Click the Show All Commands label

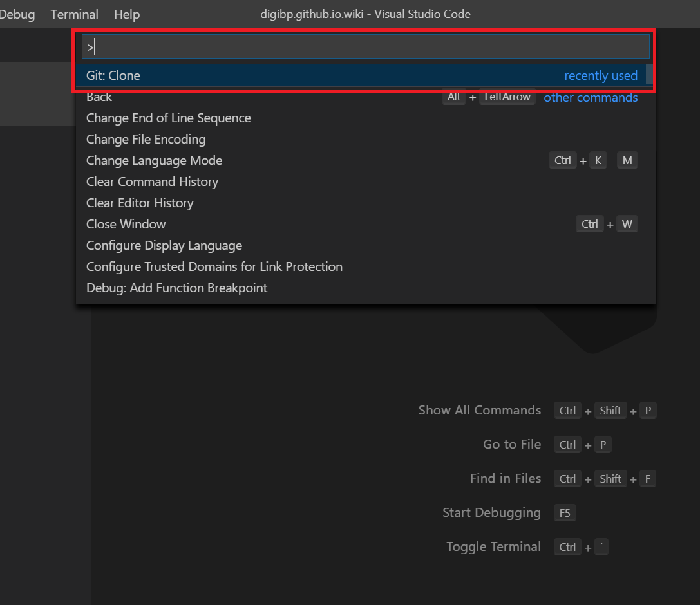(x=480, y=410)
